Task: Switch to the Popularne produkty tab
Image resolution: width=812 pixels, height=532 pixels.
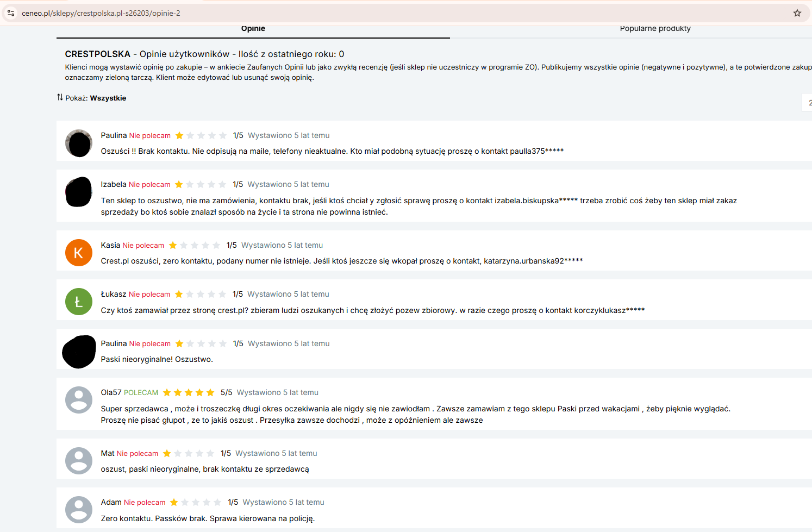Action: [655, 29]
